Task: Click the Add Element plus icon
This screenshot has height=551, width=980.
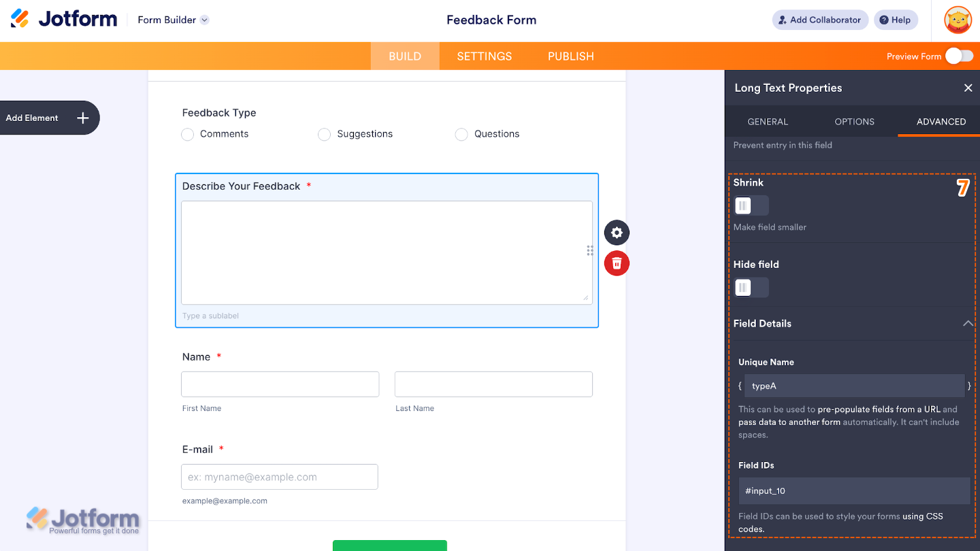Action: point(83,118)
